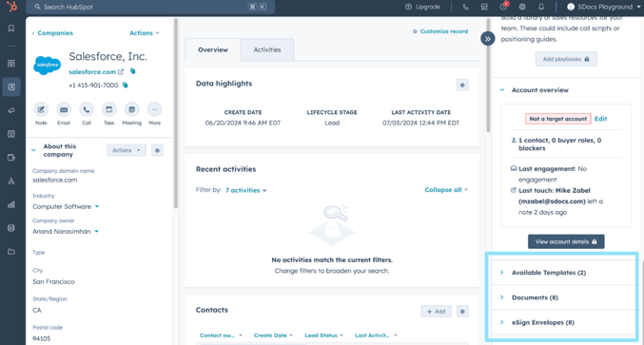644x345 pixels.
Task: Click the Note action icon
Action: point(41,109)
